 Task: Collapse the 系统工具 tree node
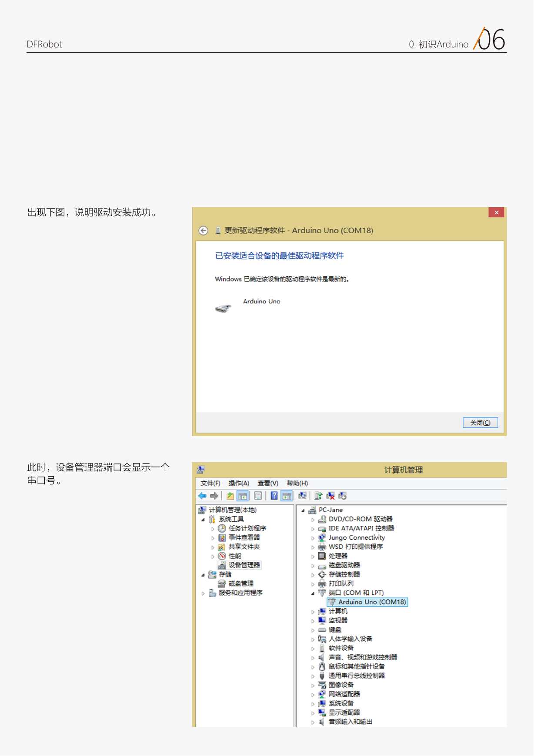pyautogui.click(x=203, y=519)
